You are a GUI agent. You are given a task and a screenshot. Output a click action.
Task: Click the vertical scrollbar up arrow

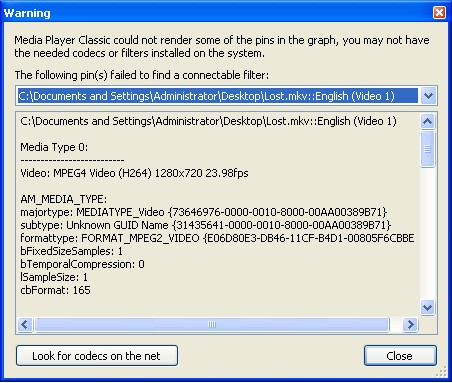[x=427, y=121]
